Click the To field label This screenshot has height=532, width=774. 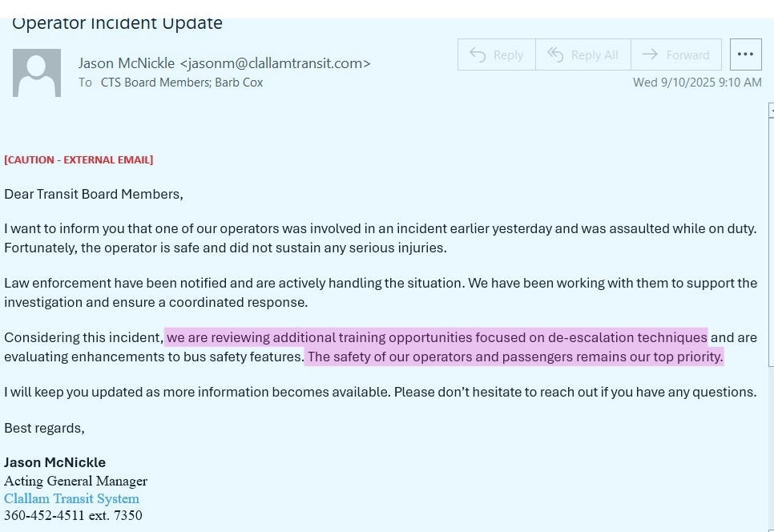pos(86,82)
